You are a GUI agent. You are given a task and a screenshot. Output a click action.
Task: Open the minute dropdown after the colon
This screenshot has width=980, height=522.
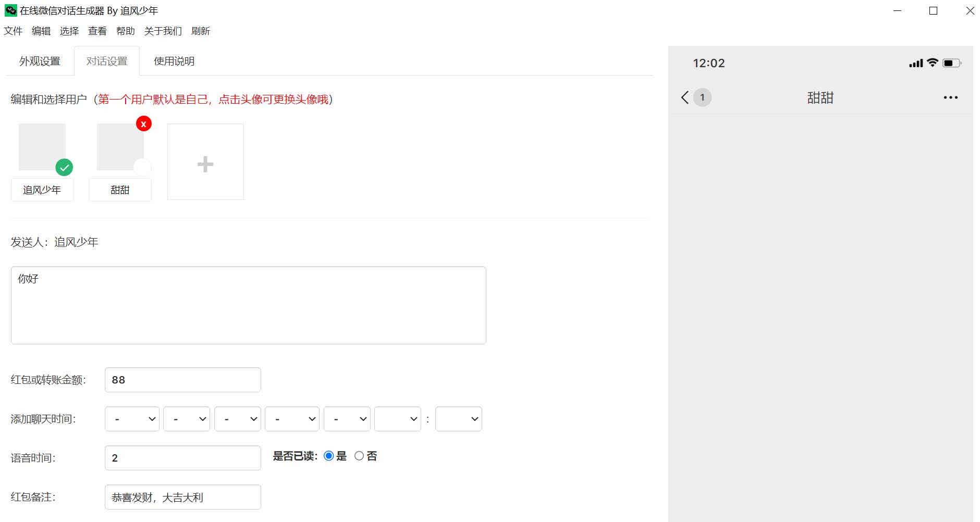pyautogui.click(x=458, y=418)
